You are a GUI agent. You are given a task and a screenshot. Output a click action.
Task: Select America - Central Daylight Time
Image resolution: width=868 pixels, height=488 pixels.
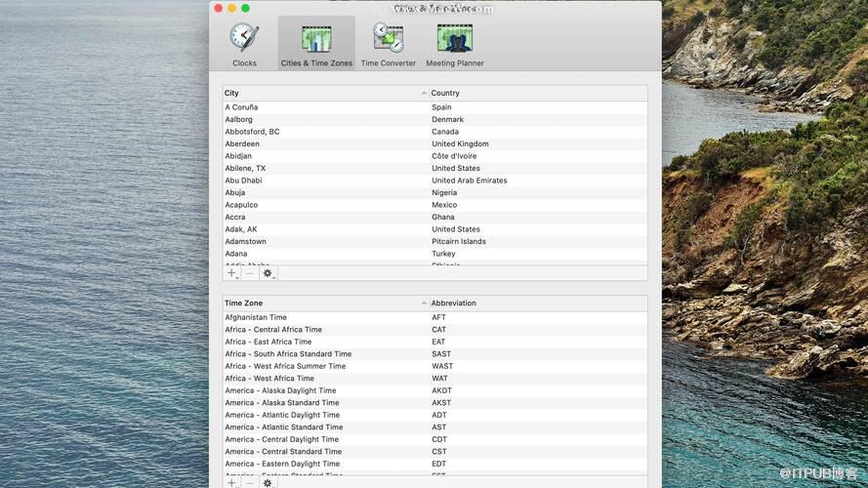[435, 439]
